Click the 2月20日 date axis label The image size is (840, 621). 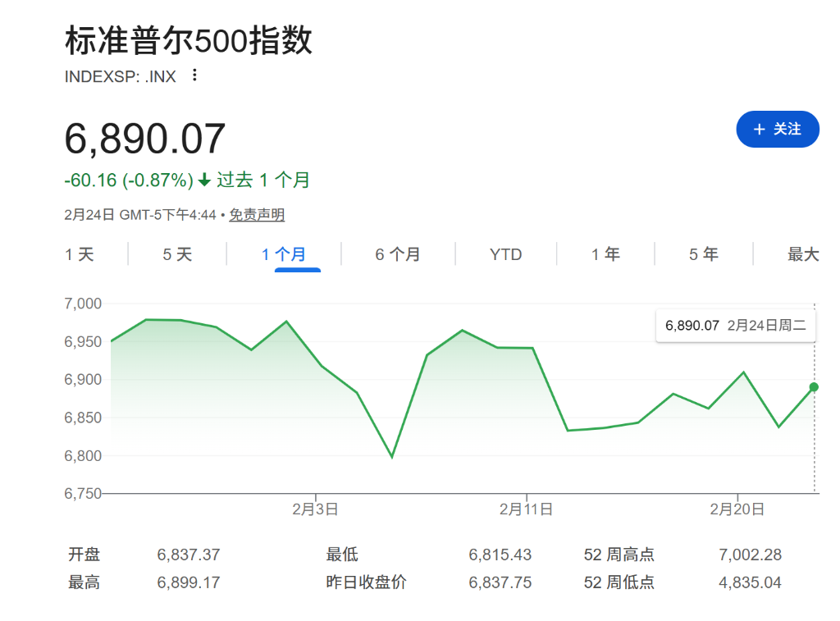[737, 509]
